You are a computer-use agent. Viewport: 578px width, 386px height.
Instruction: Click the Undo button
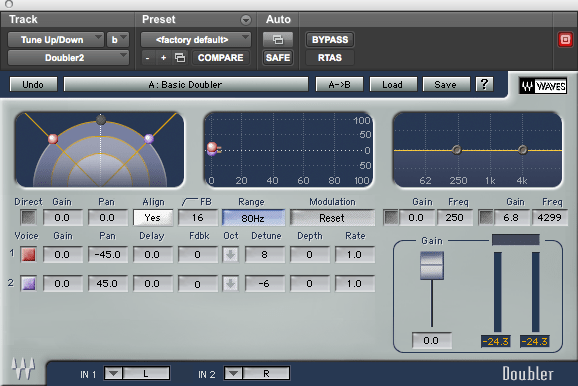33,84
